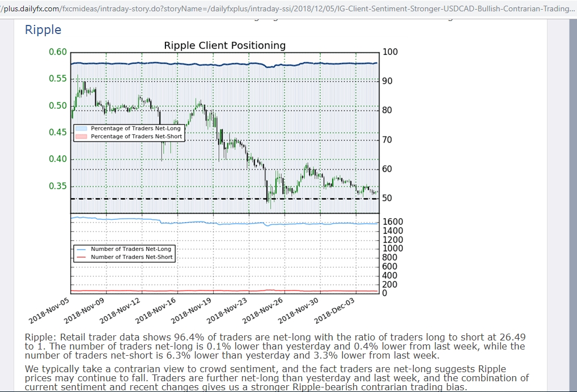Screen dimensions: 577x392
Task: Click the Ripple section heading
Action: [x=43, y=30]
